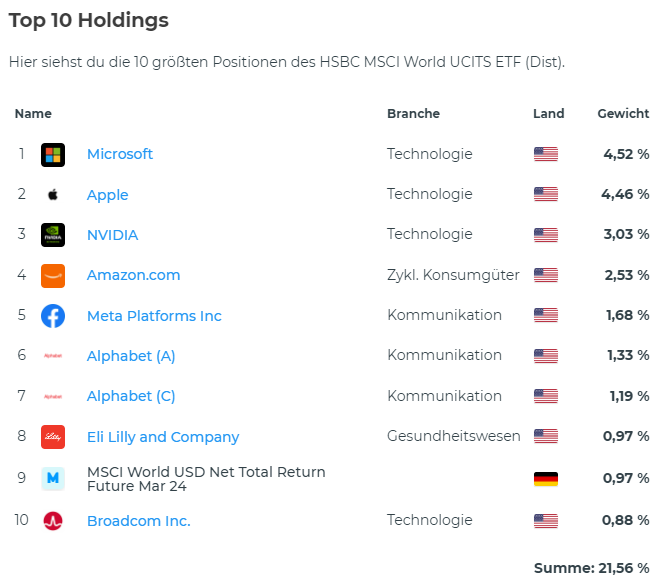Open the Amazon.com link

134,275
